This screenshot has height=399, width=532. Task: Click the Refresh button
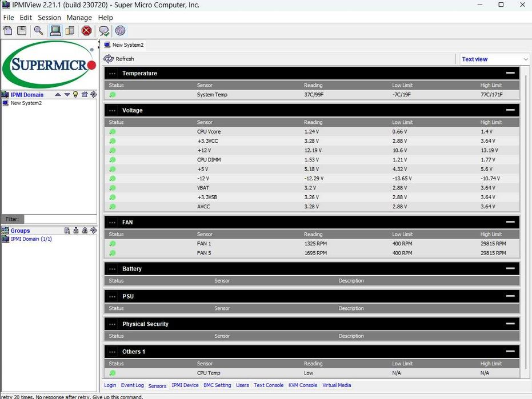119,59
